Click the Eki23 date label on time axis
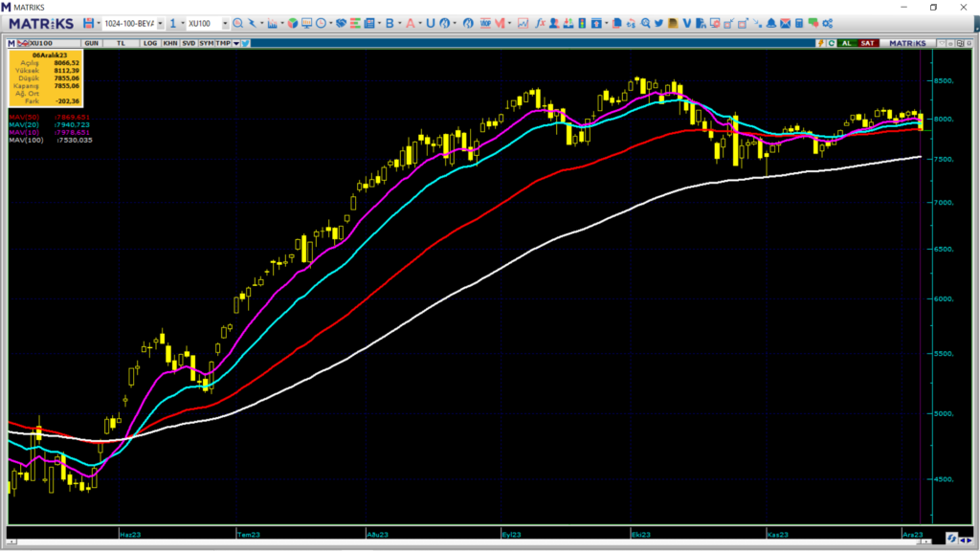The height and width of the screenshot is (551, 980). (x=641, y=535)
